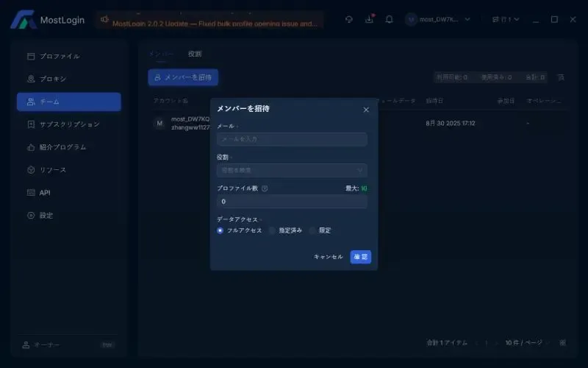Click the 8月 30 2025 17:12 cell
Viewport: 588px width, 368px height.
pos(451,123)
